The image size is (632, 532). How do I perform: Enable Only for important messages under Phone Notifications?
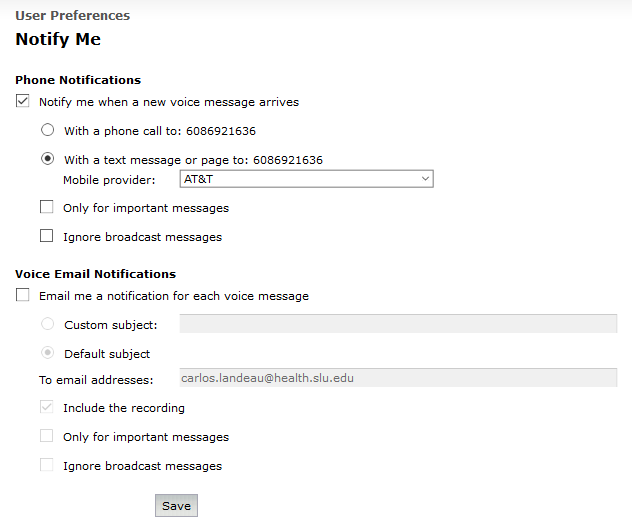[x=46, y=207]
